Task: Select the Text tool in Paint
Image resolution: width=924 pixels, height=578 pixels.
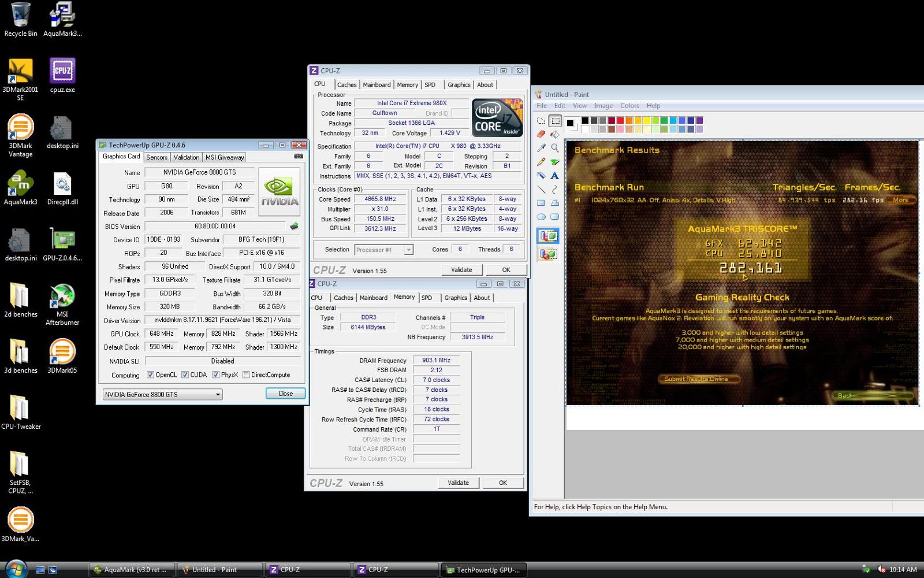Action: tap(555, 176)
